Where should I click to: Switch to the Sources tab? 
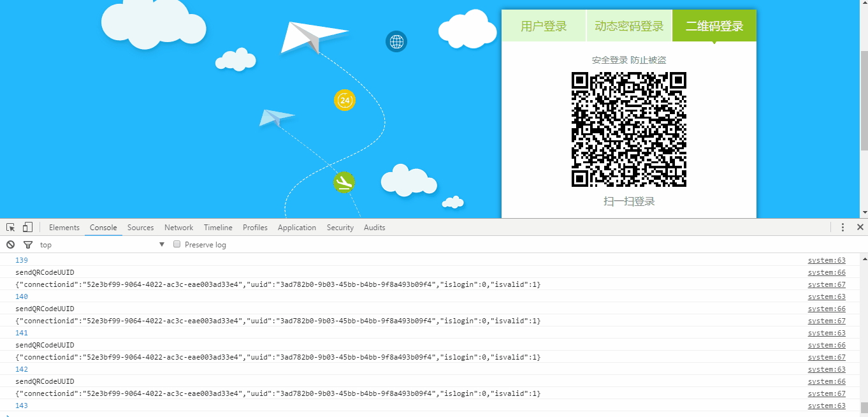(140, 228)
